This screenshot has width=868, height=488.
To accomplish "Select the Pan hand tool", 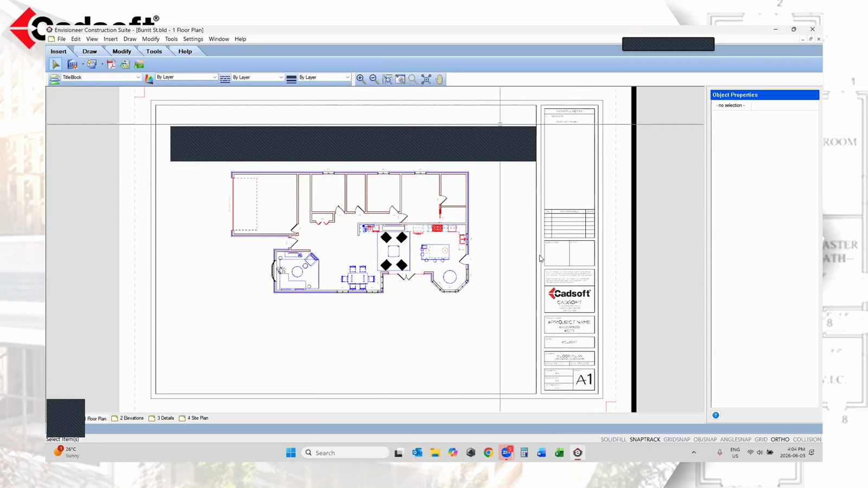I will click(439, 79).
